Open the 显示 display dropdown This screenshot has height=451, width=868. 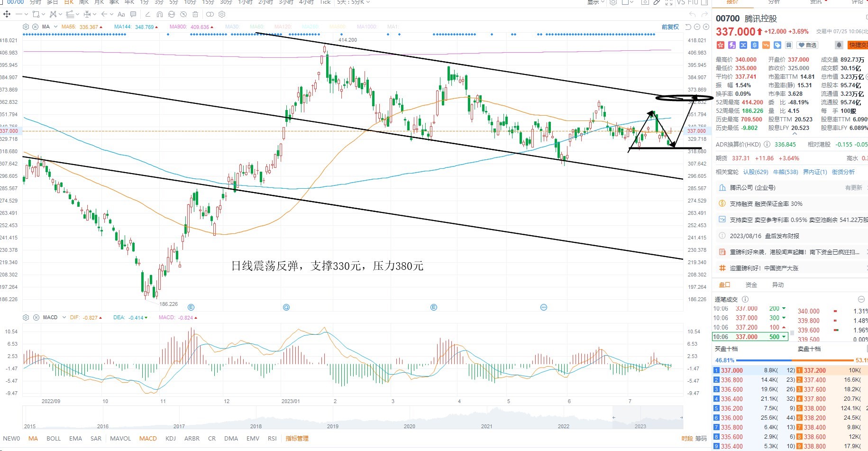(596, 2)
